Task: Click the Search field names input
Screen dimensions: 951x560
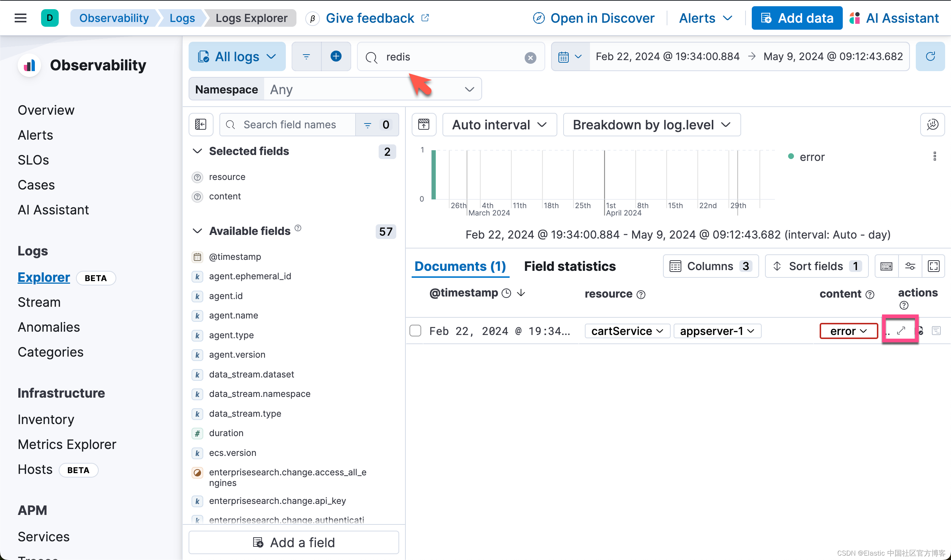Action: [x=298, y=125]
